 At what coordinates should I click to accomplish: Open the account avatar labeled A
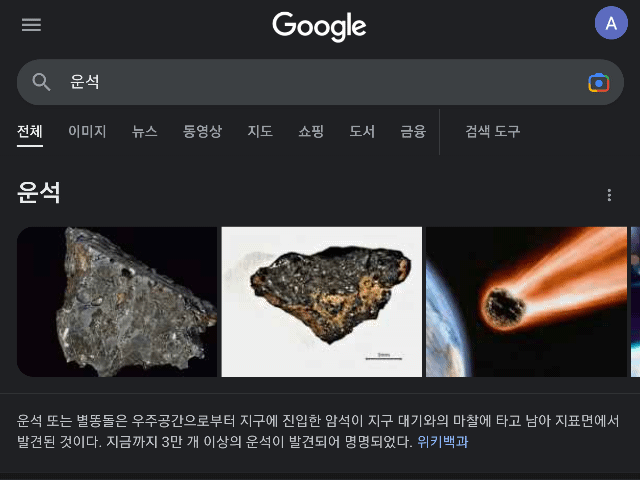pos(611,23)
